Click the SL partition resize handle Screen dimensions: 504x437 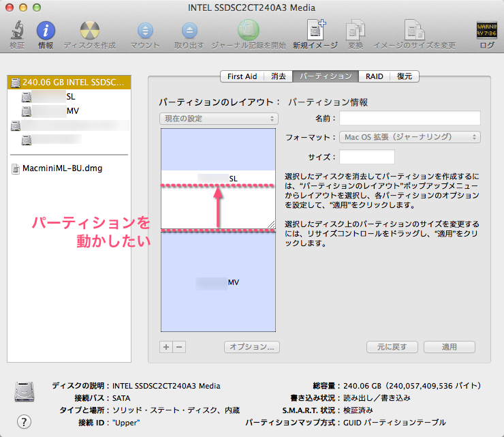271,224
